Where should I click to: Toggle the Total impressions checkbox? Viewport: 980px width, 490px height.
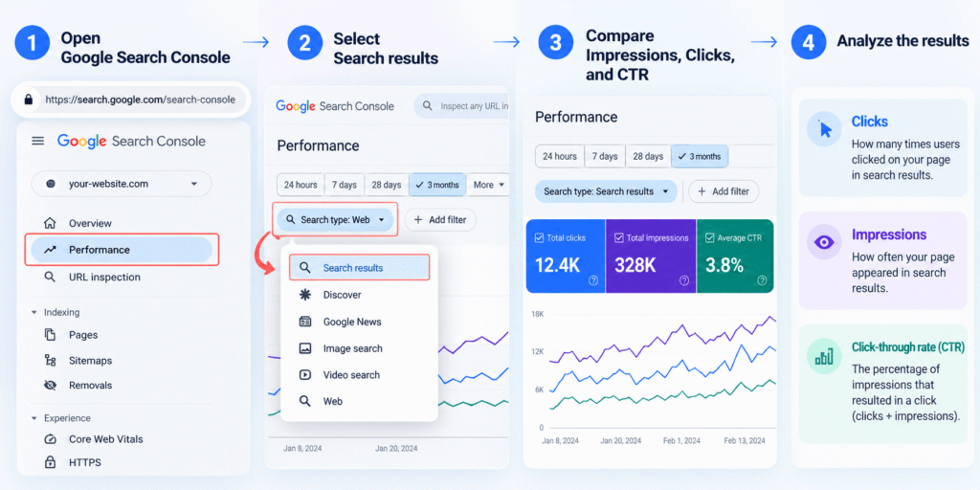619,238
